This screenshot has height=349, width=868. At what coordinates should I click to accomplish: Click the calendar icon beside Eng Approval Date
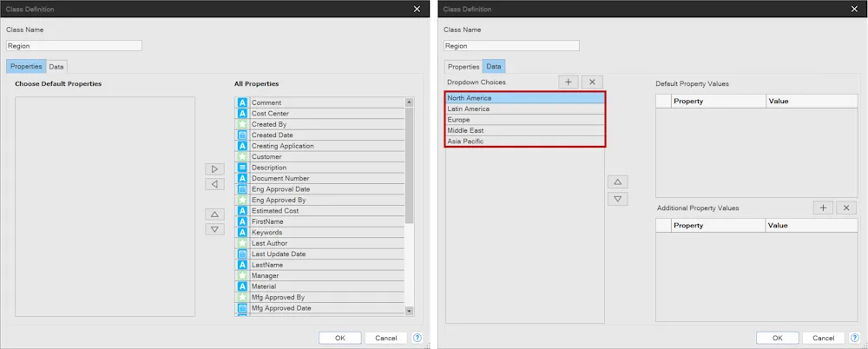tap(242, 189)
